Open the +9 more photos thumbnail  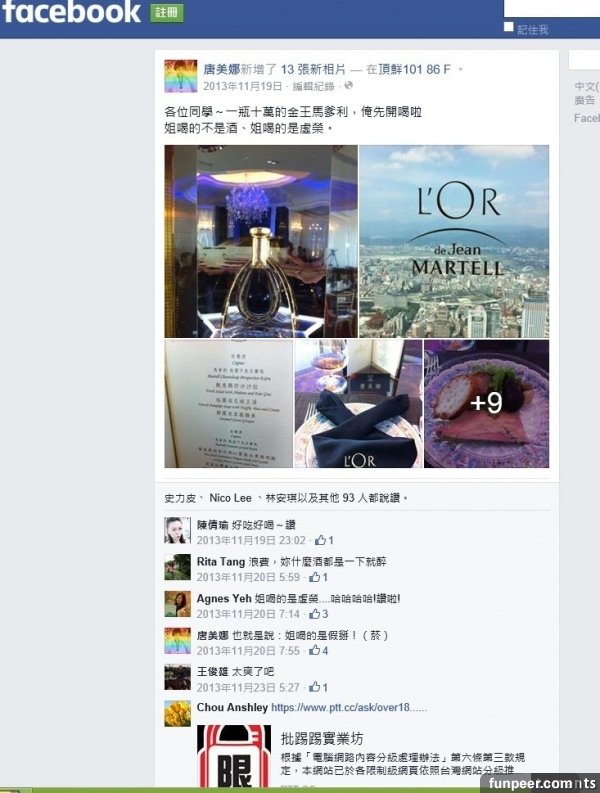click(487, 404)
